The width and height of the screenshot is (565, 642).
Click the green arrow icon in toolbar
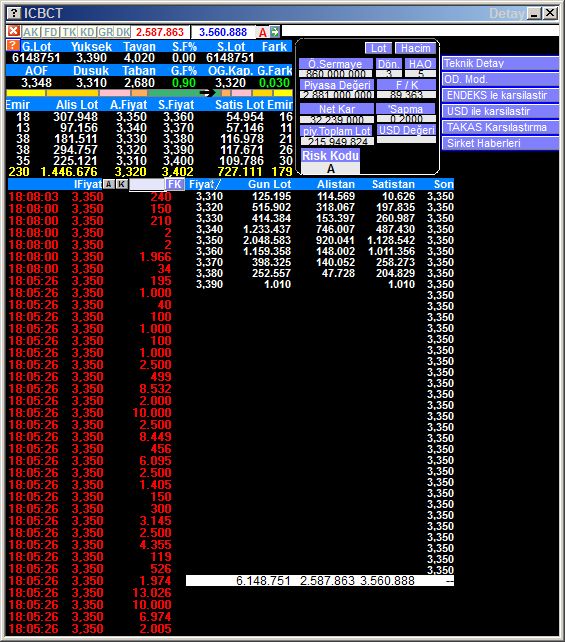tap(275, 32)
